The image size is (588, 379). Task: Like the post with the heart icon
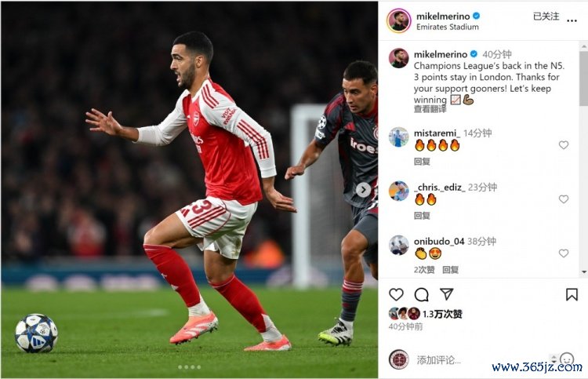(396, 294)
